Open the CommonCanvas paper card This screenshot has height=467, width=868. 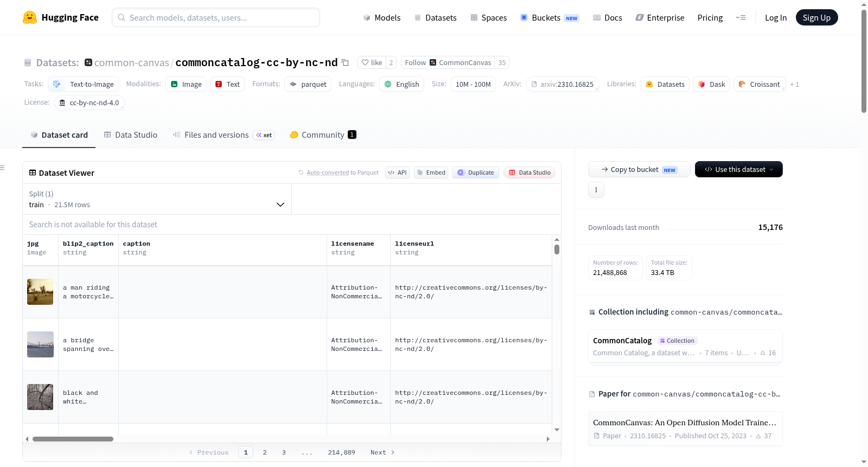tap(685, 428)
